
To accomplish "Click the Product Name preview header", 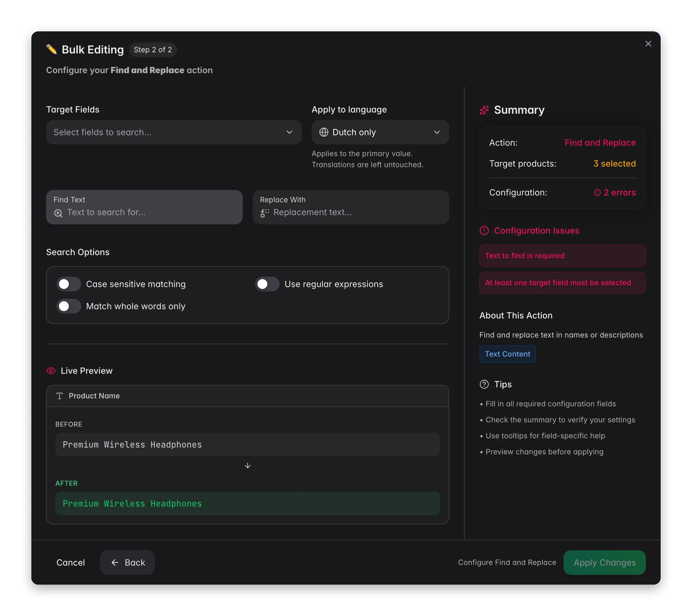I will (x=247, y=396).
